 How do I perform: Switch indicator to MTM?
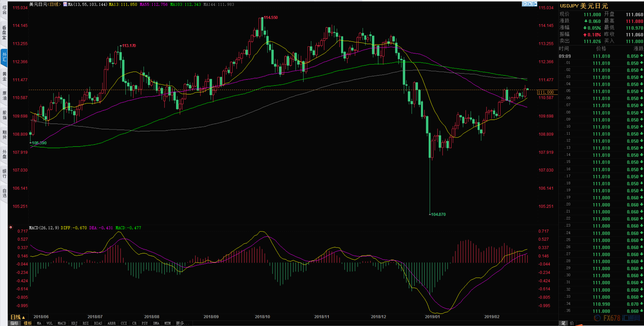click(167, 323)
